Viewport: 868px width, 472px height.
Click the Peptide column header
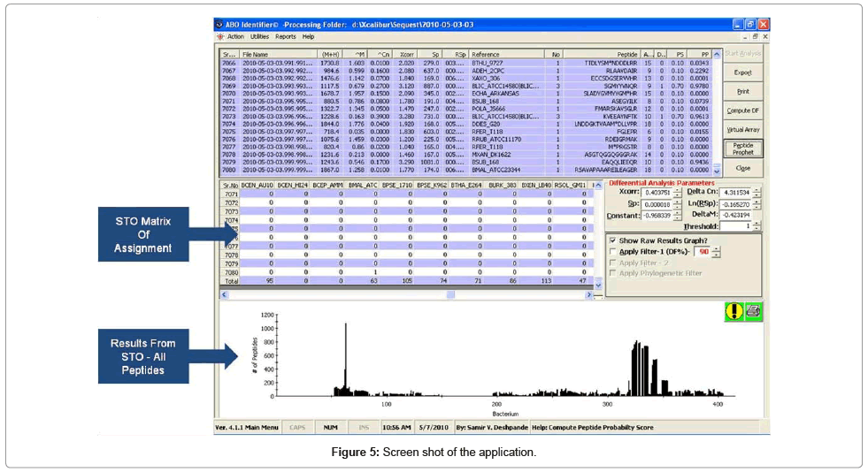[x=602, y=54]
